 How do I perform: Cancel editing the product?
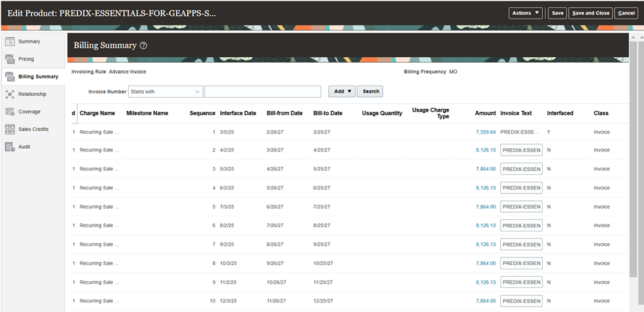(626, 13)
